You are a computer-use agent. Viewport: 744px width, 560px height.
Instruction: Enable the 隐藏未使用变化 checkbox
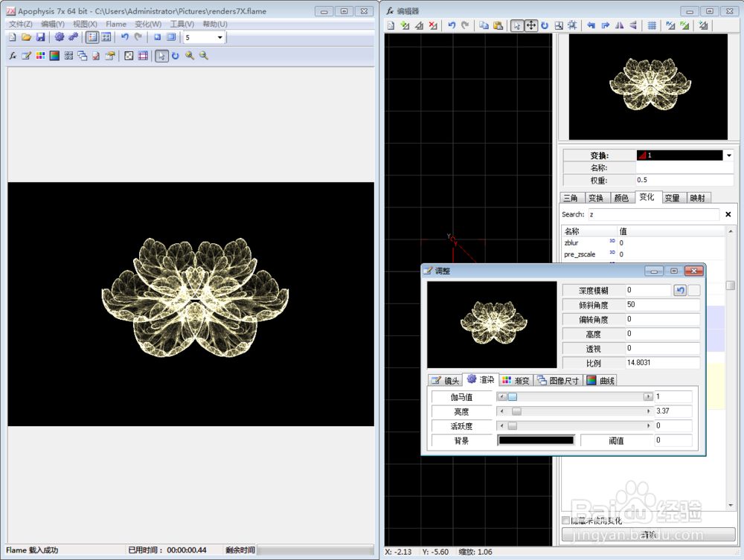[x=565, y=521]
